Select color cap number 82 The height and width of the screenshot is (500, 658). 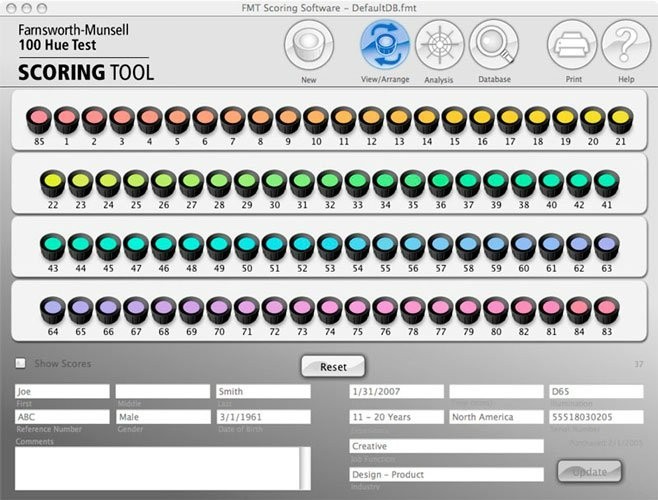[524, 310]
